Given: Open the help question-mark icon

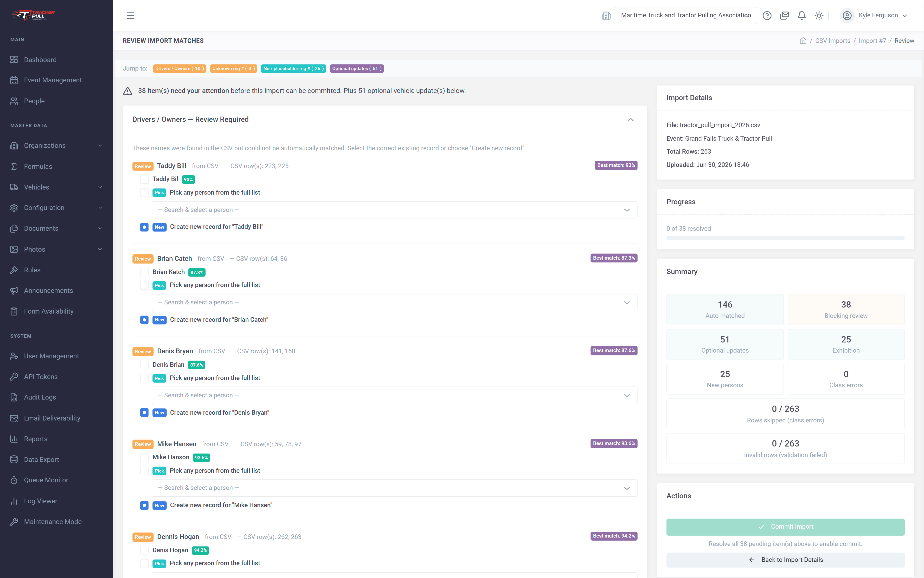Looking at the screenshot, I should [x=767, y=16].
